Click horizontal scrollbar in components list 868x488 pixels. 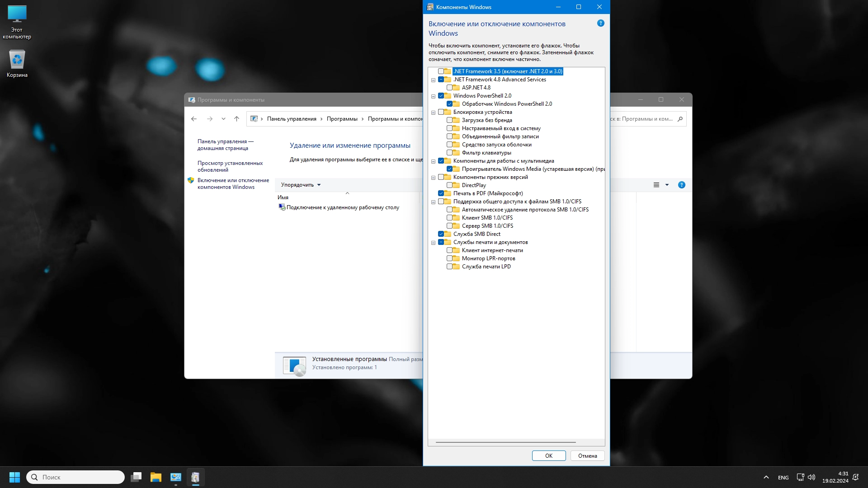(505, 442)
